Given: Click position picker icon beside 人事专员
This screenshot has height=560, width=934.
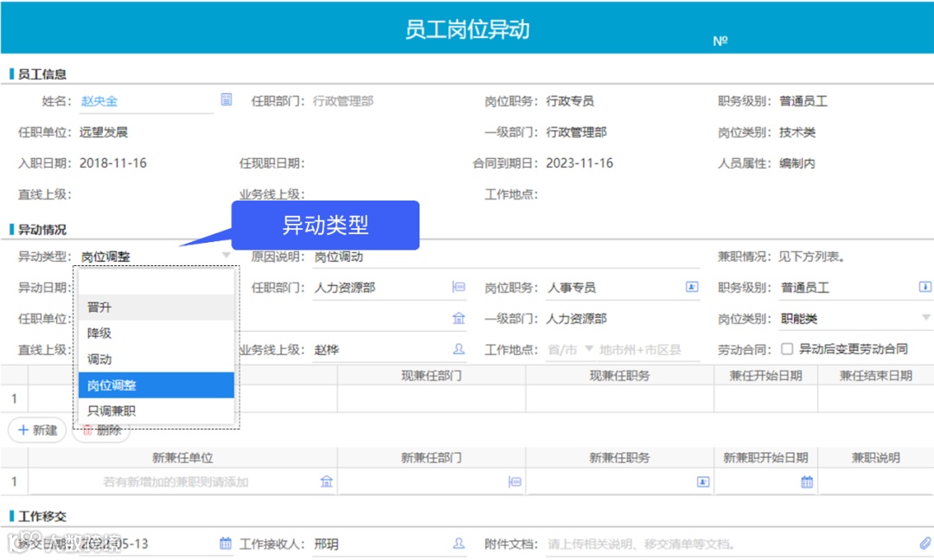Looking at the screenshot, I should pyautogui.click(x=692, y=287).
